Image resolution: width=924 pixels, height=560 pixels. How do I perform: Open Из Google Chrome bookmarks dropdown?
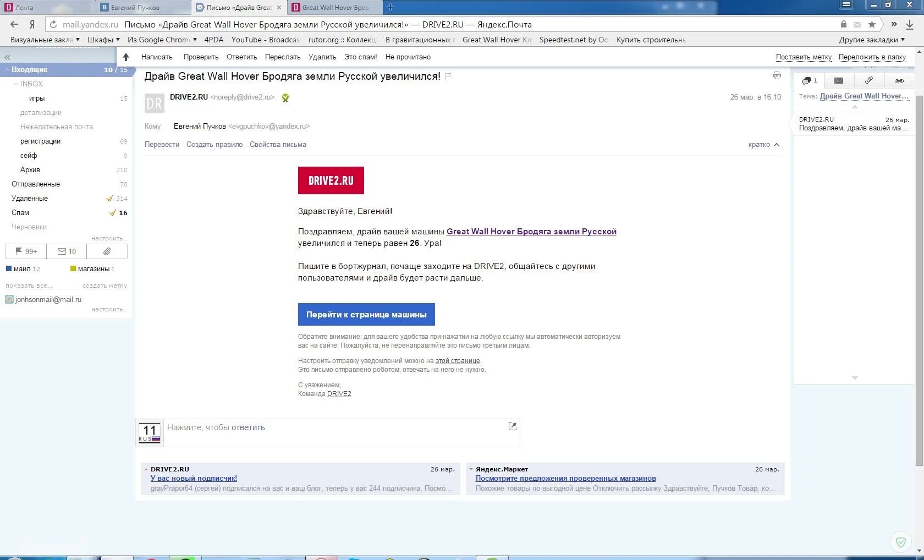162,40
